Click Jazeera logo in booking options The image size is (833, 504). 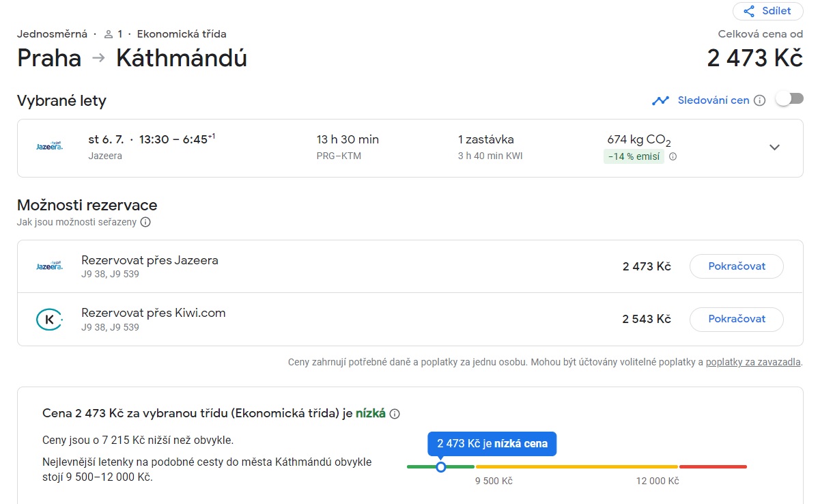(x=49, y=266)
